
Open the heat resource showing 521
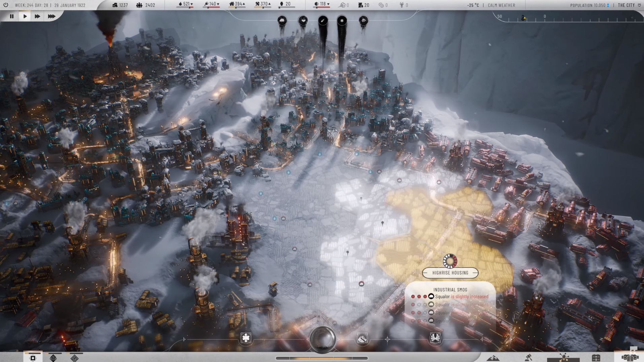click(x=186, y=4)
